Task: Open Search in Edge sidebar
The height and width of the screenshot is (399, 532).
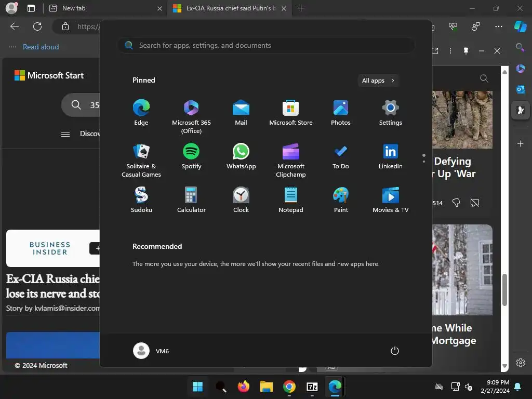Action: (x=520, y=47)
